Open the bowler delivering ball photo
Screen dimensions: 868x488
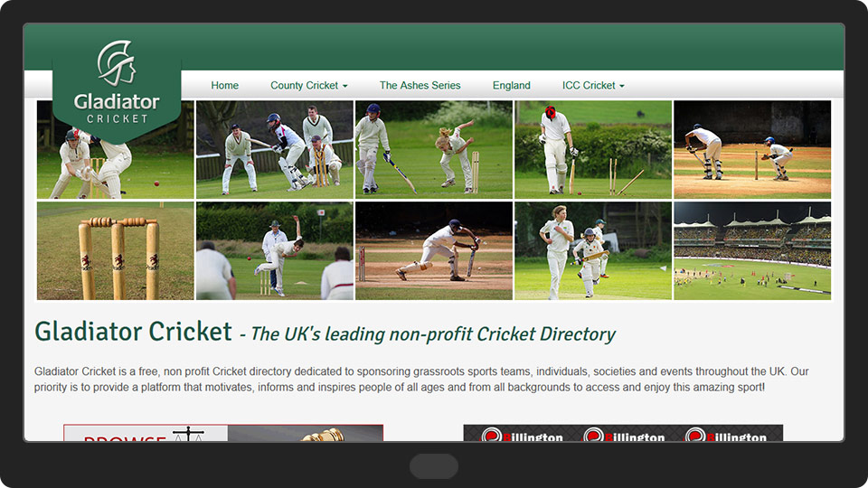click(x=274, y=250)
